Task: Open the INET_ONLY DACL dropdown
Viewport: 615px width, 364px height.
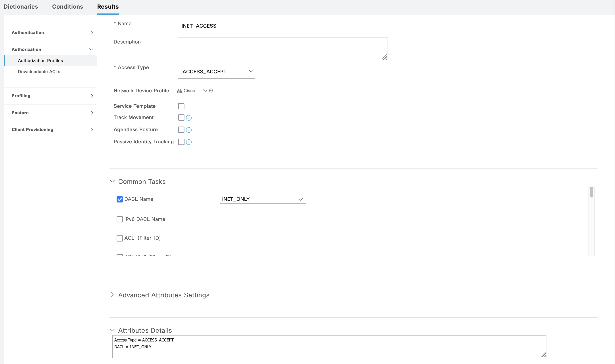Action: [263, 199]
